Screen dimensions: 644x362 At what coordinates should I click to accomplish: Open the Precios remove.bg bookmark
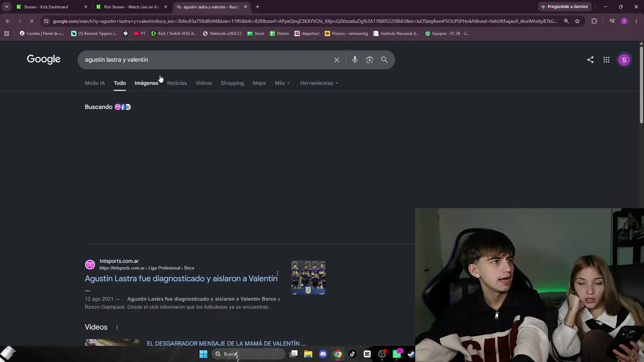pos(346,34)
